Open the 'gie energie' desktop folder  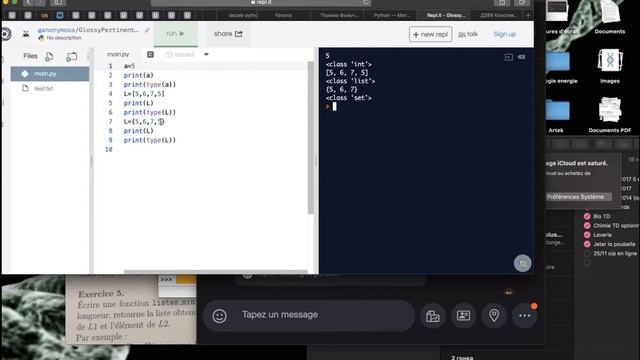(x=559, y=67)
